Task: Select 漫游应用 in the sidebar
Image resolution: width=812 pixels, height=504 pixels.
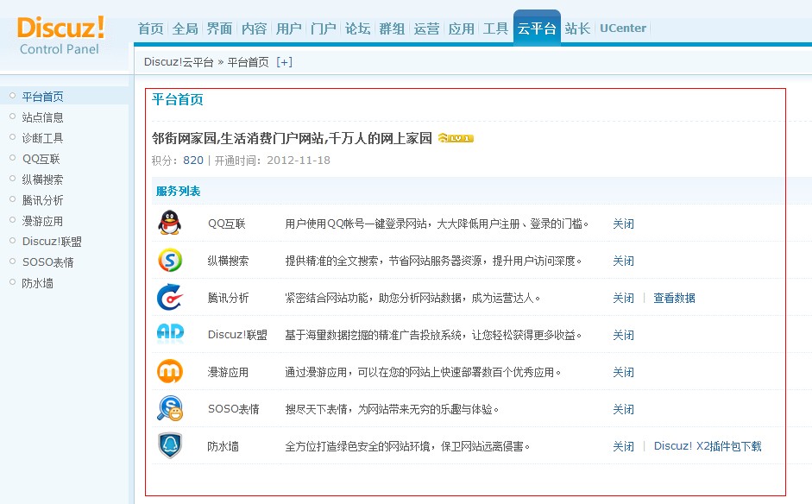Action: point(42,221)
